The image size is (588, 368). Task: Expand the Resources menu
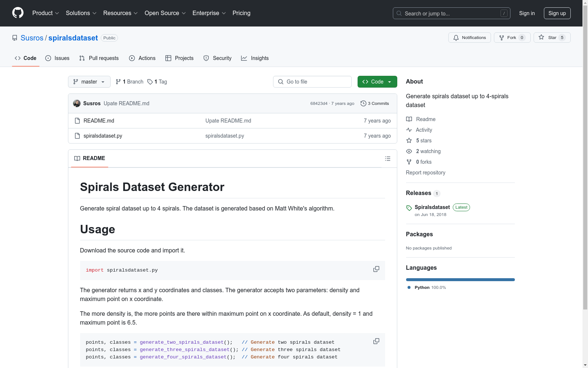pos(121,13)
